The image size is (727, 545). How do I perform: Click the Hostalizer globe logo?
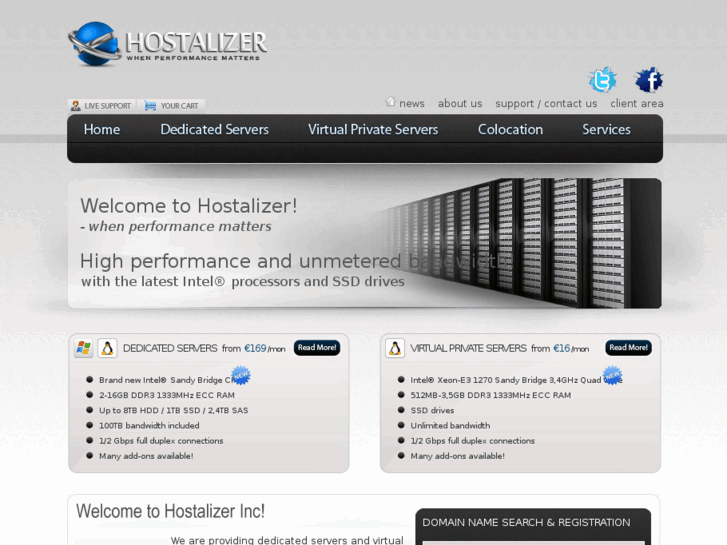[94, 44]
